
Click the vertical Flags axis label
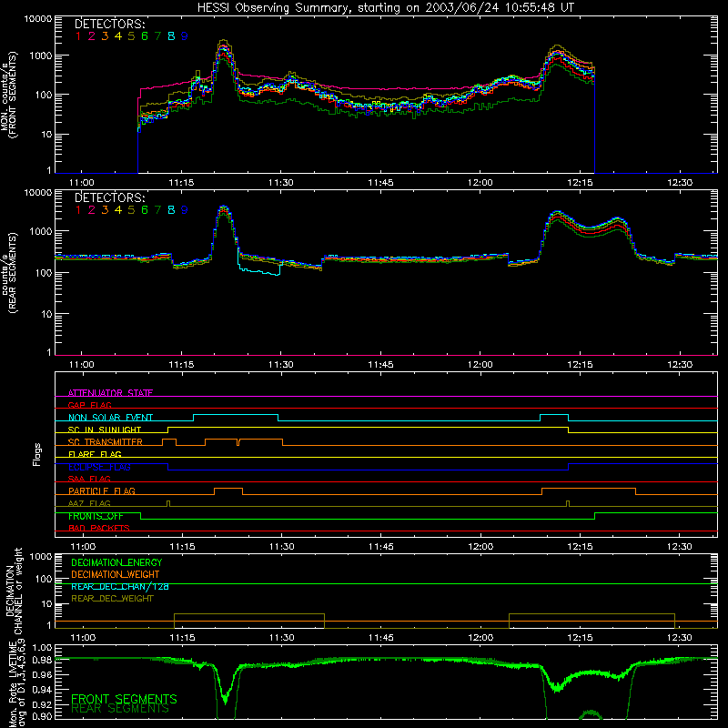[x=37, y=454]
